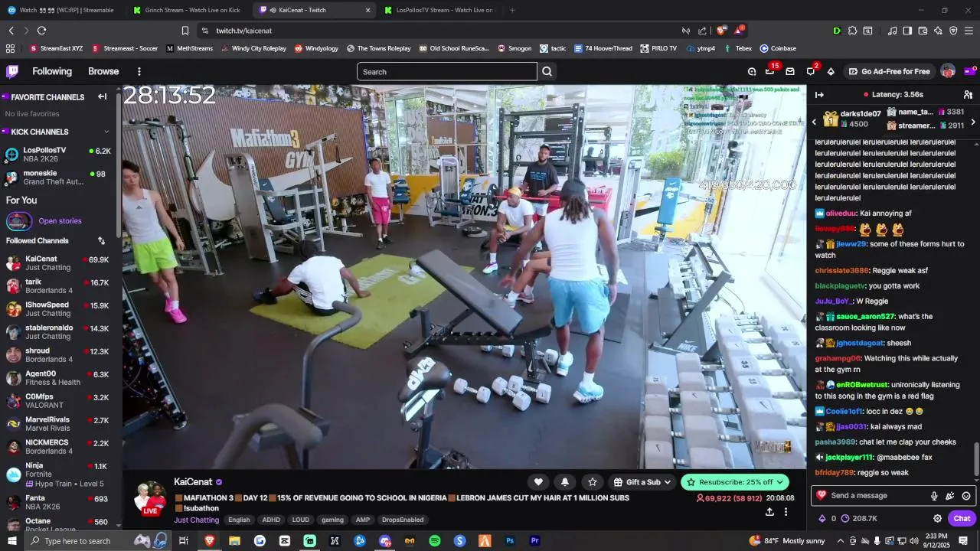Open a new browser tab
Screen dimensions: 980x551
[512, 10]
